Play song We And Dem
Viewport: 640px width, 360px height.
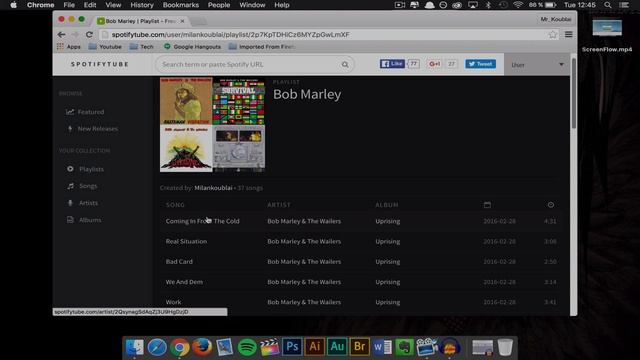(184, 282)
